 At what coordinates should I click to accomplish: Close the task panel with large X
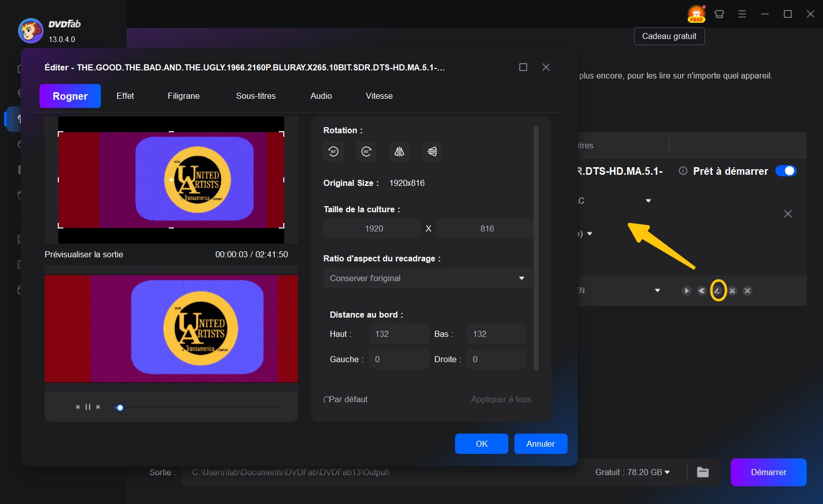coord(788,214)
